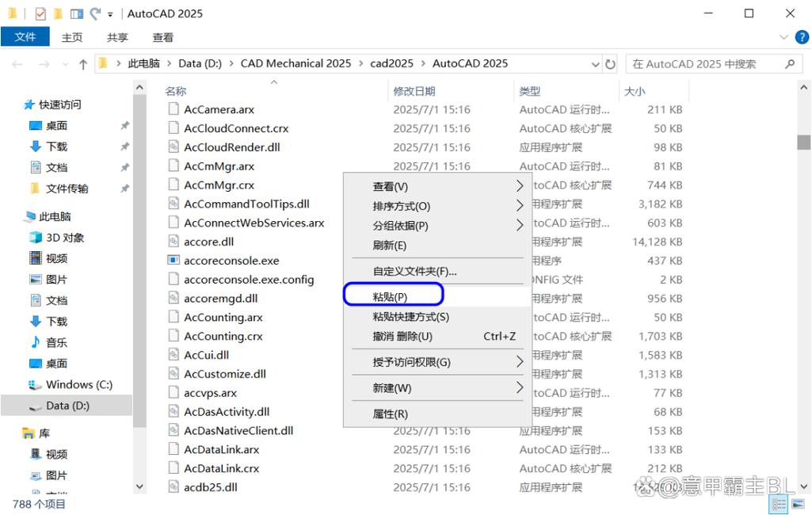Open accoreconsole.exe application icon
The width and height of the screenshot is (812, 515).
point(174,260)
